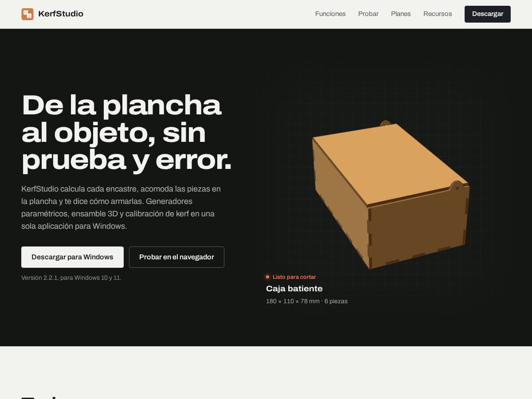This screenshot has width=532, height=399.
Task: Click the 'Versión 2.2.1, para Windows 10 y 11.' note
Action: click(71, 278)
